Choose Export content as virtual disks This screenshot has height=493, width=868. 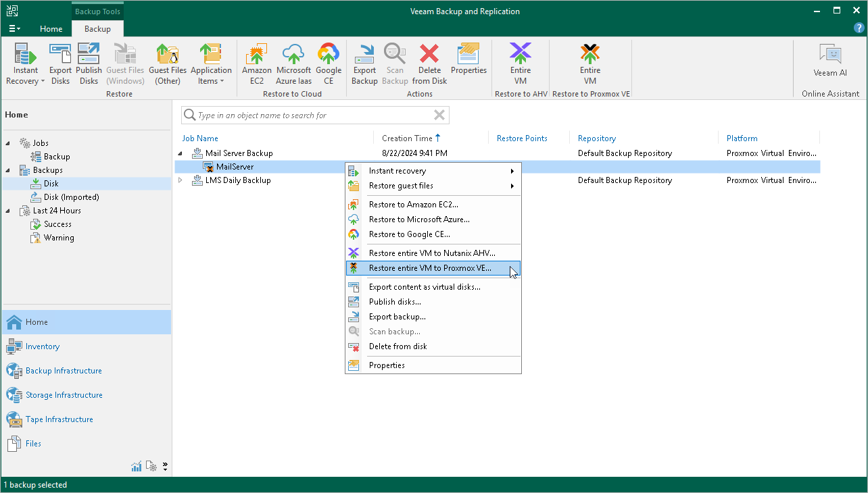[x=433, y=287]
